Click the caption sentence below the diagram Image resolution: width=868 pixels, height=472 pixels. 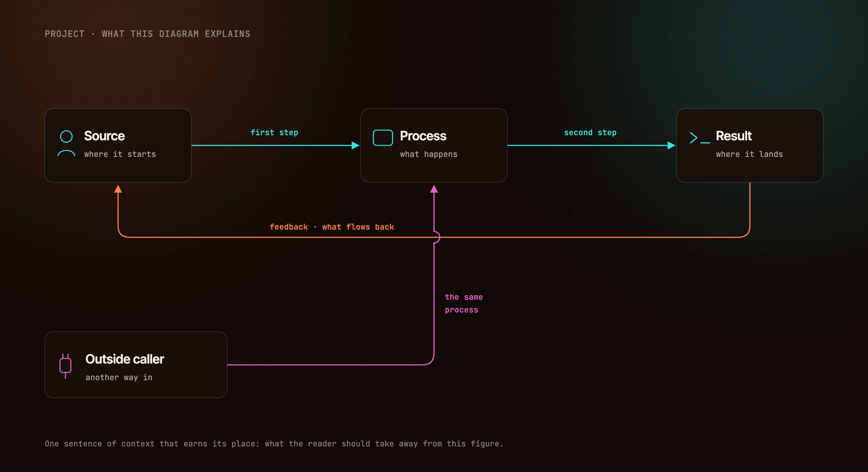click(x=274, y=444)
